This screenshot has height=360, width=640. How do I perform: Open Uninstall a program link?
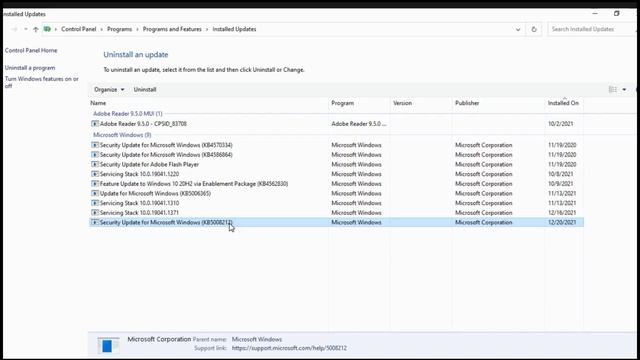coord(30,68)
